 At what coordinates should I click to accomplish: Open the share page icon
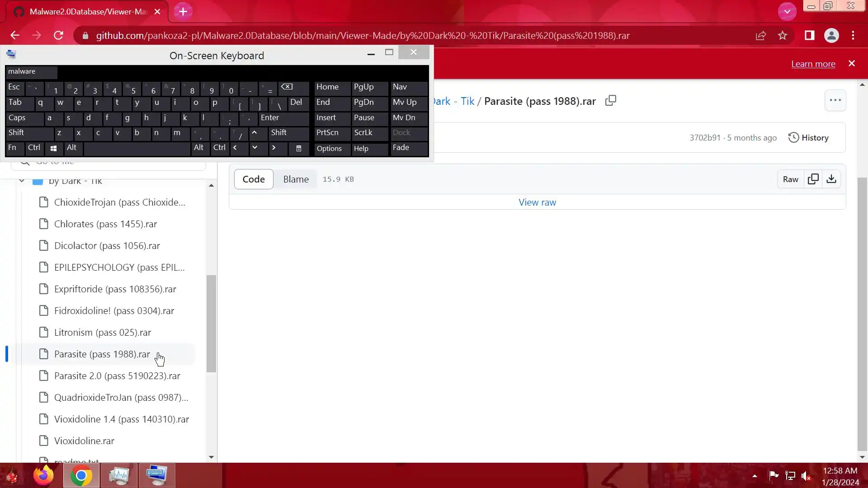(x=761, y=36)
